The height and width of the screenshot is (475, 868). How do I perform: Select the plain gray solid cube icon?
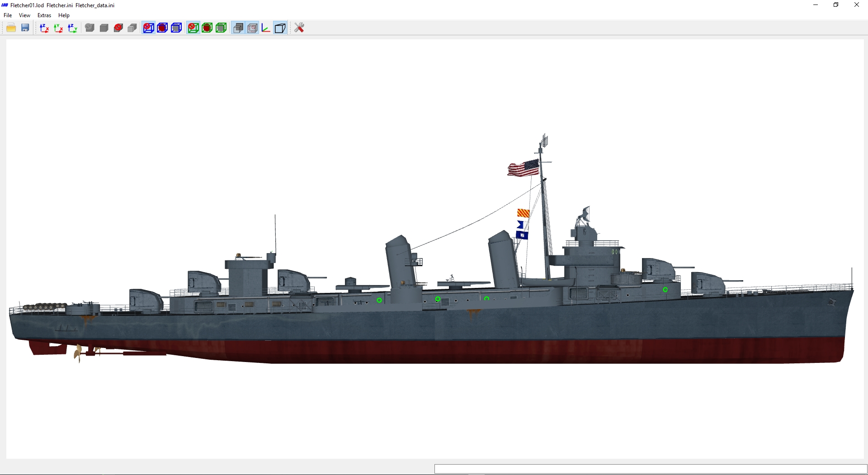104,28
